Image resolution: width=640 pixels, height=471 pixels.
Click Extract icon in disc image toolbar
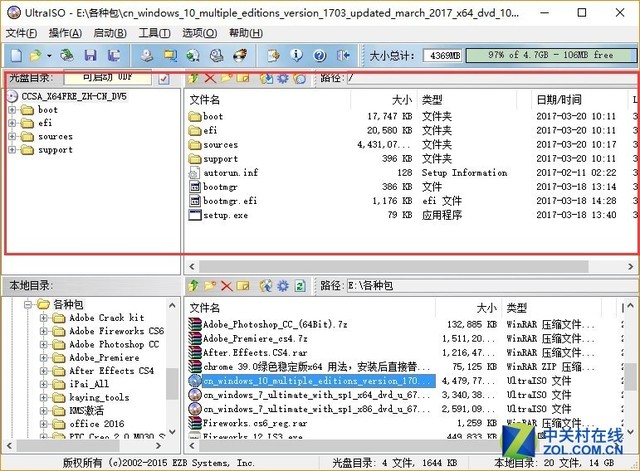(266, 78)
